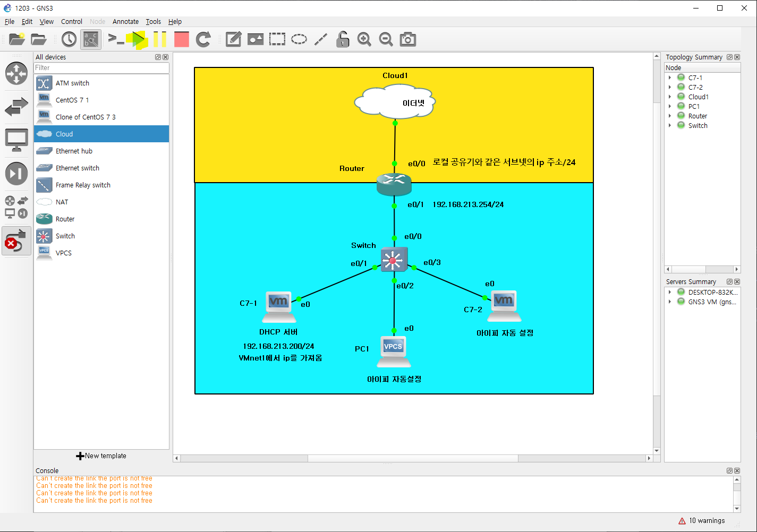Open the File menu
Screen dimensions: 757x532
coord(10,22)
